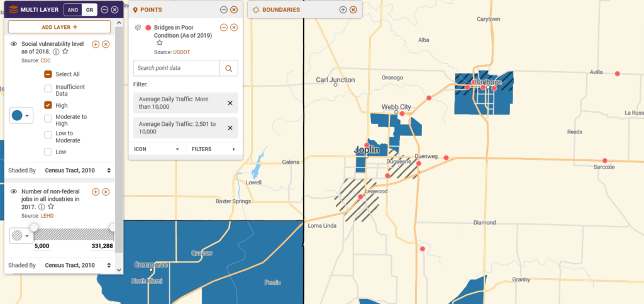Collapse the Multi Layer panel
The width and height of the screenshot is (644, 304).
point(105,10)
